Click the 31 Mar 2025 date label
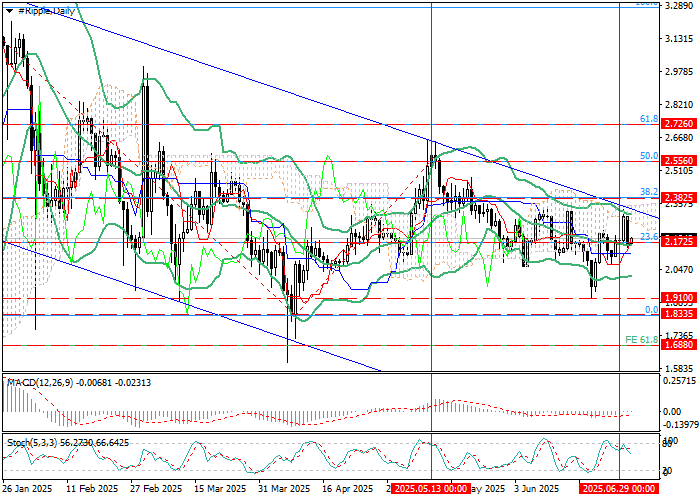 283,490
